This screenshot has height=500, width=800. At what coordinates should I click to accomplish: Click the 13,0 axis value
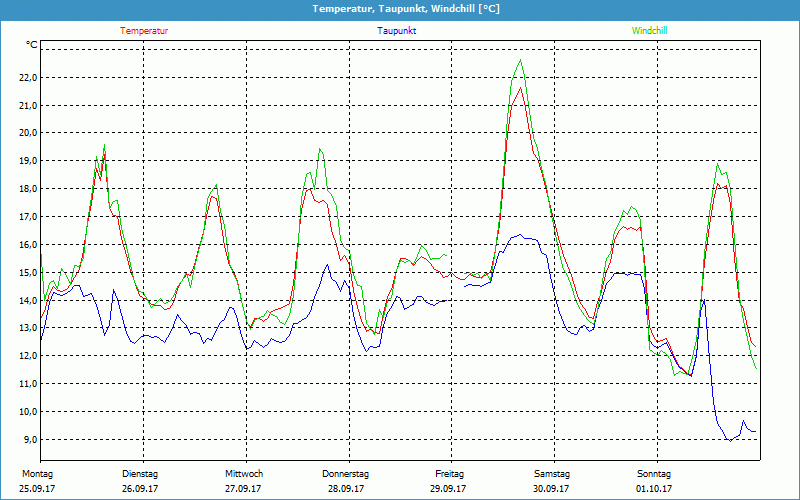click(28, 328)
